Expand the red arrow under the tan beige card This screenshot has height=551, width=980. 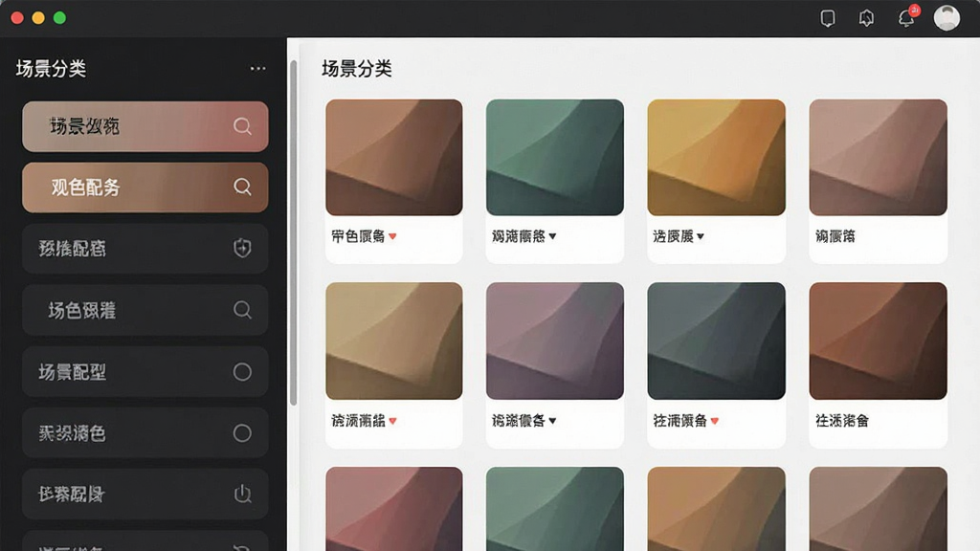[x=392, y=421]
